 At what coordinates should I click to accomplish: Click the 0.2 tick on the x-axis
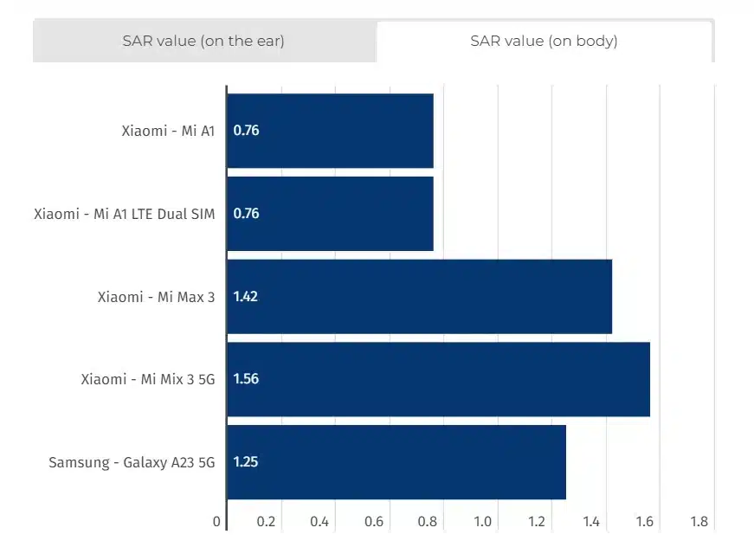[x=266, y=522]
